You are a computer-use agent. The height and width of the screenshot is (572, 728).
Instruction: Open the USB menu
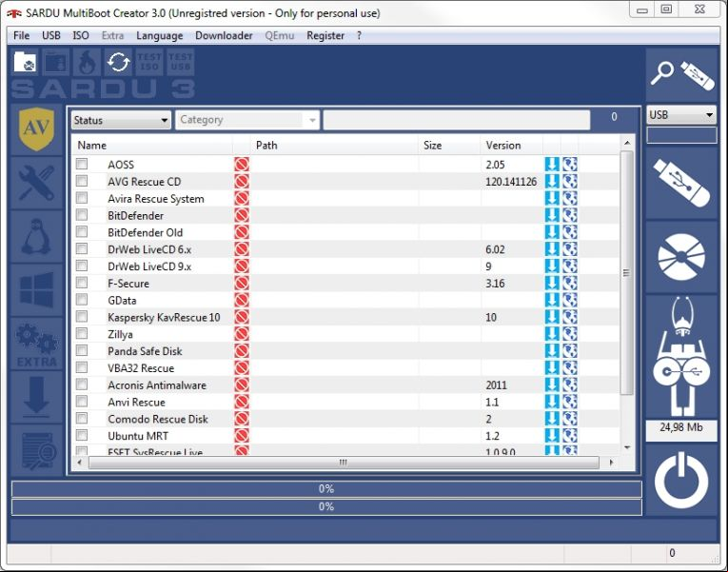[x=51, y=36]
